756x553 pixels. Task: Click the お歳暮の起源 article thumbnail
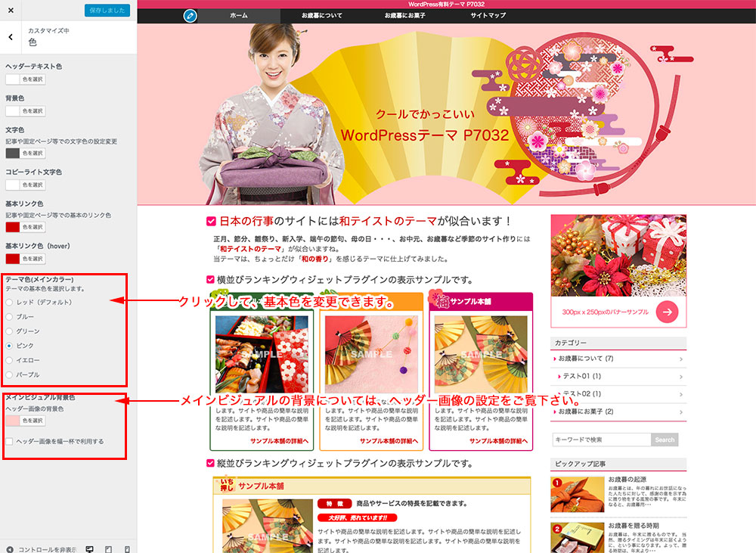(x=578, y=495)
